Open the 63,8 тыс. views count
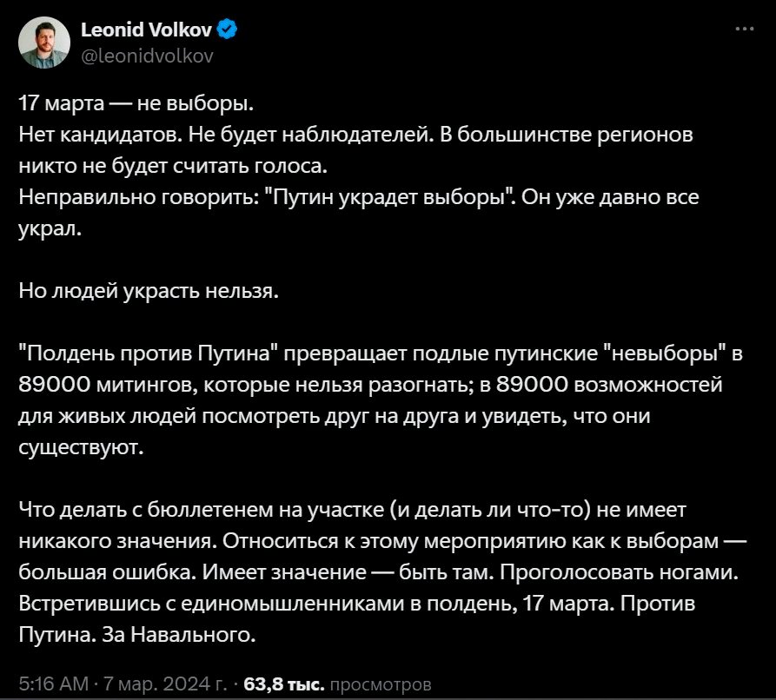This screenshot has height=700, width=776. coord(283,685)
